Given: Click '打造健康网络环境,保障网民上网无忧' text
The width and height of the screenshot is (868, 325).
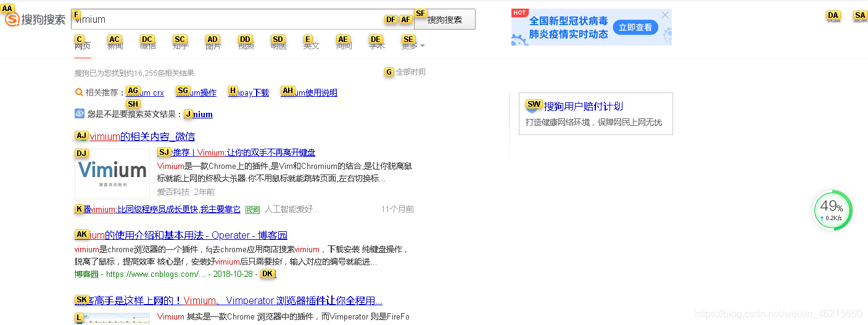Looking at the screenshot, I should point(593,122).
